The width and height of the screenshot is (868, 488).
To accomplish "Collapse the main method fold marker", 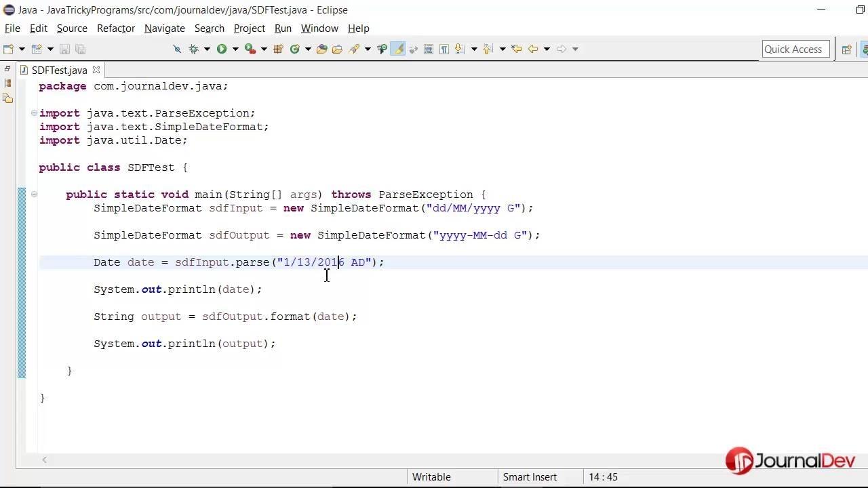I will [x=34, y=195].
